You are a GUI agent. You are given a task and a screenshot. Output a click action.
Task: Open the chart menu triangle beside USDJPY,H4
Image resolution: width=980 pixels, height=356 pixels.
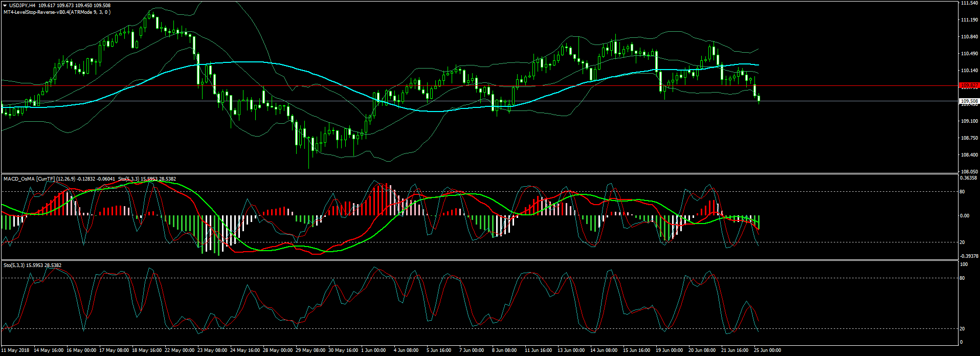[5, 6]
